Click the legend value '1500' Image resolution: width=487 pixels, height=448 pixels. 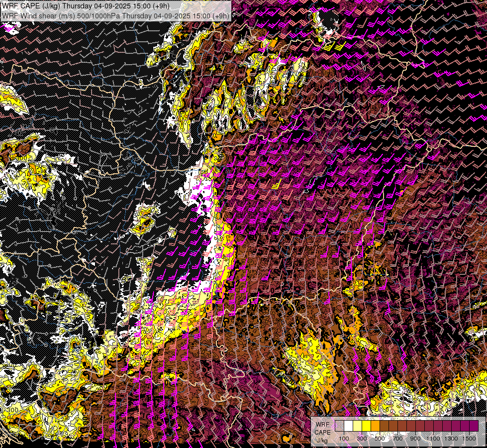[x=469, y=439]
